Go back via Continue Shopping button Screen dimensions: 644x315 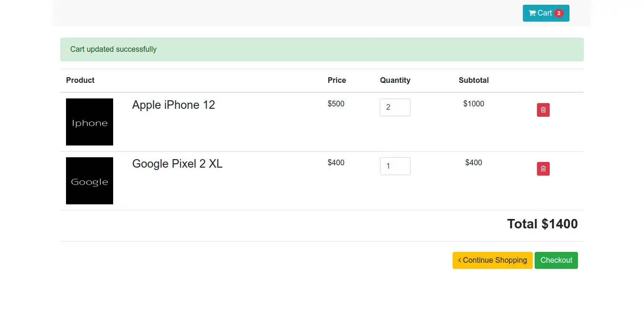point(492,260)
